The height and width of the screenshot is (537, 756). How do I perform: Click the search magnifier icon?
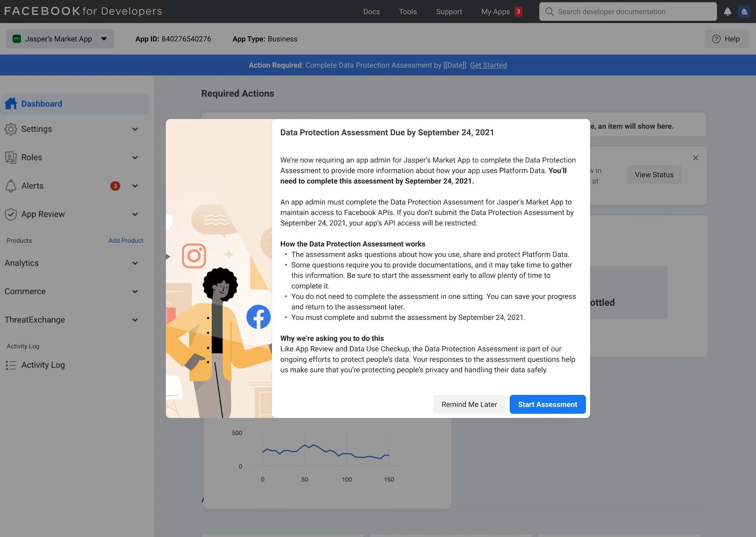pyautogui.click(x=550, y=11)
